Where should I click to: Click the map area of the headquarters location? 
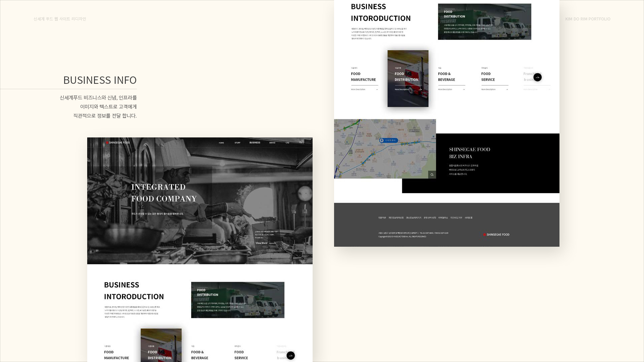tap(385, 149)
